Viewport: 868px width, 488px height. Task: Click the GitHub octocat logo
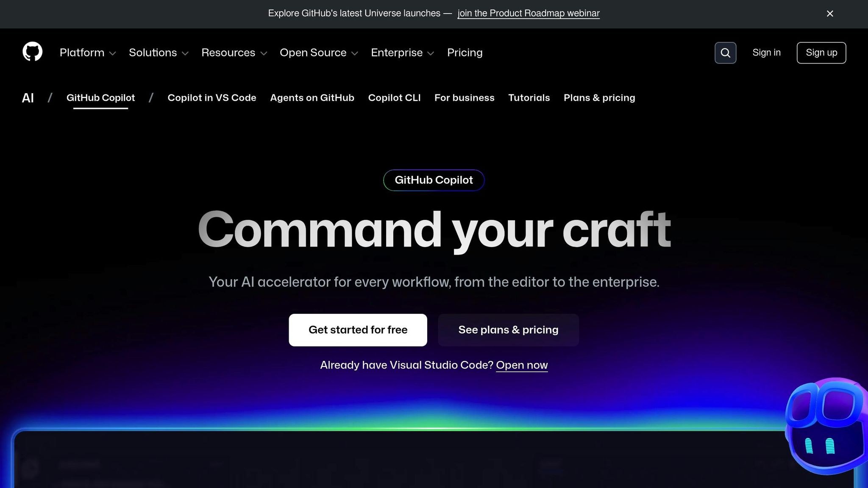click(x=32, y=52)
